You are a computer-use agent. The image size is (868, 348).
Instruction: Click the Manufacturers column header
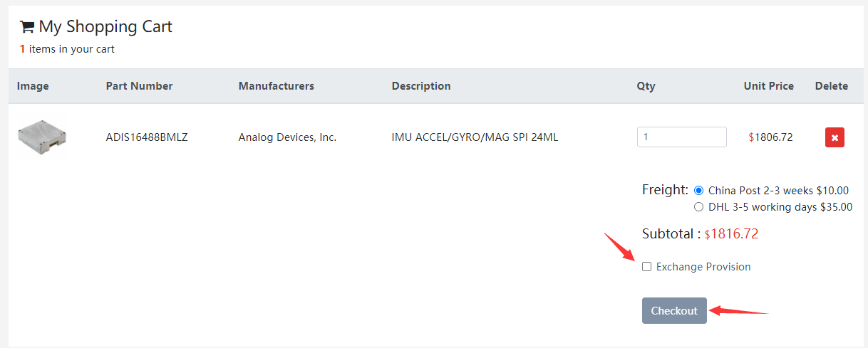276,86
